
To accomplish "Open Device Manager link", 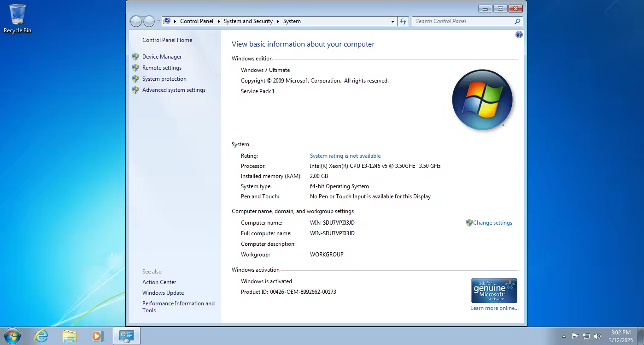I will 162,57.
